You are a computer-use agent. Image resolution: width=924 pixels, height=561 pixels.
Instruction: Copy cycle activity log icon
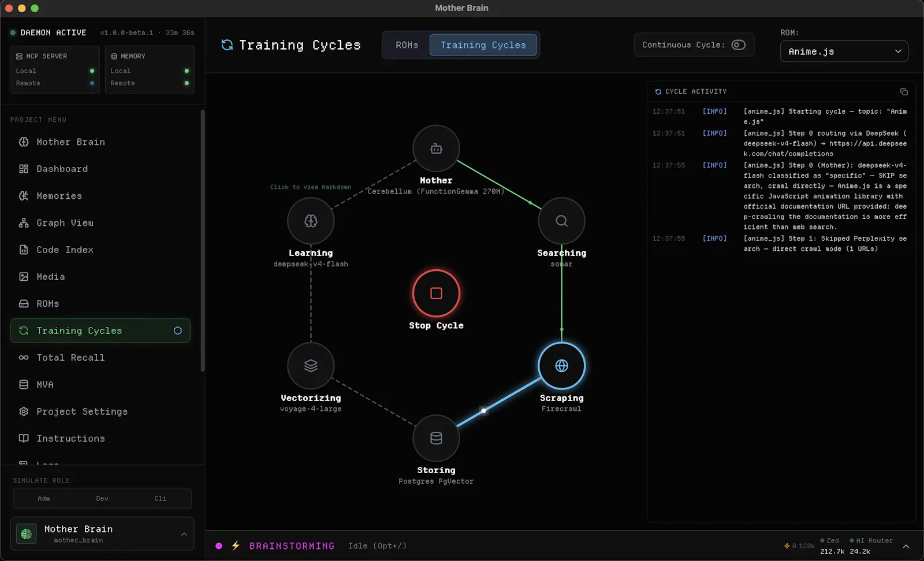(x=904, y=92)
